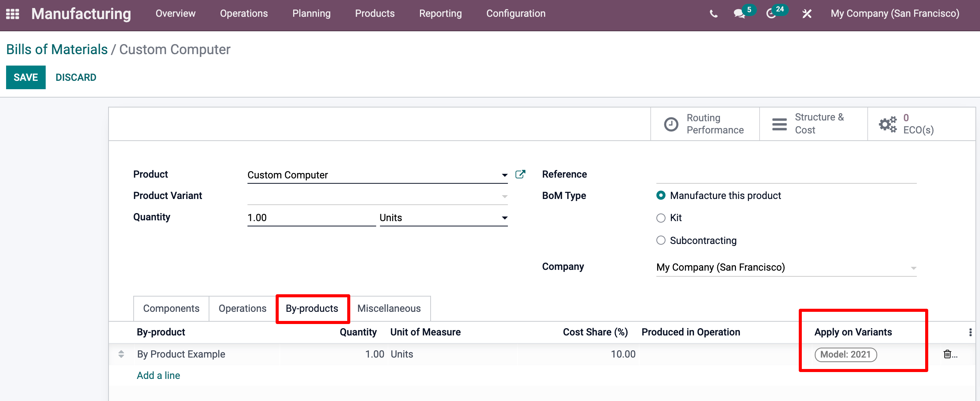Open the Overview menu

pyautogui.click(x=176, y=14)
